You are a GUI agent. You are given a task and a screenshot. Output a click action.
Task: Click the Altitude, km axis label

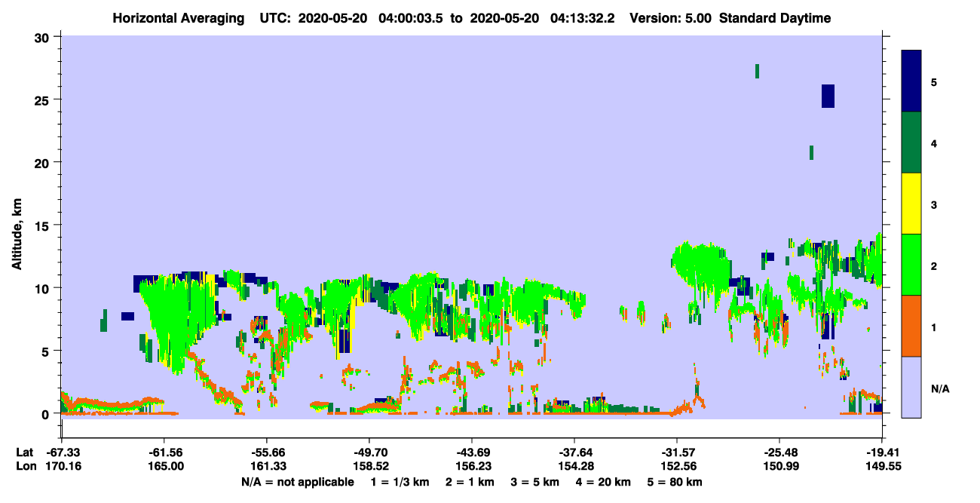tap(17, 225)
